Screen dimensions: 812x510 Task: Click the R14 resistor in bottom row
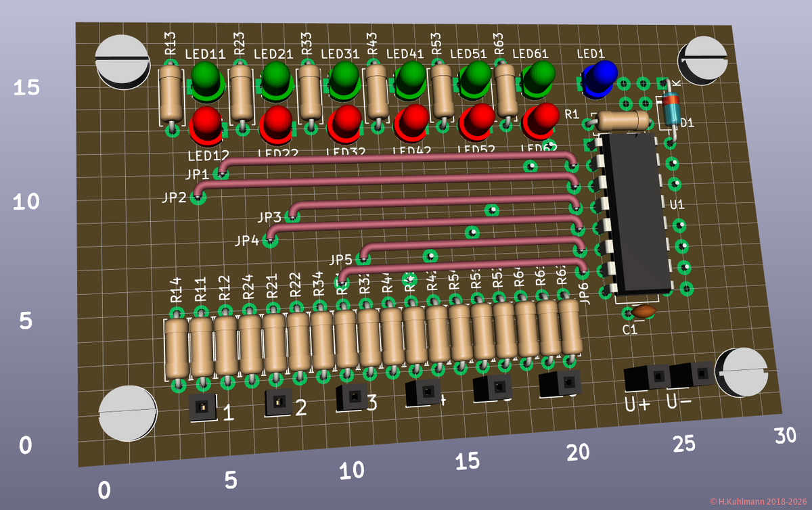pos(177,348)
